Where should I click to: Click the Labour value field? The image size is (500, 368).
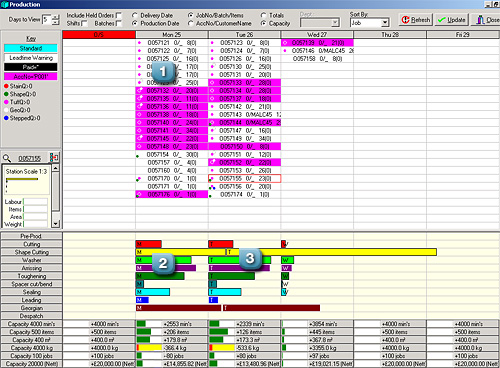(35, 202)
